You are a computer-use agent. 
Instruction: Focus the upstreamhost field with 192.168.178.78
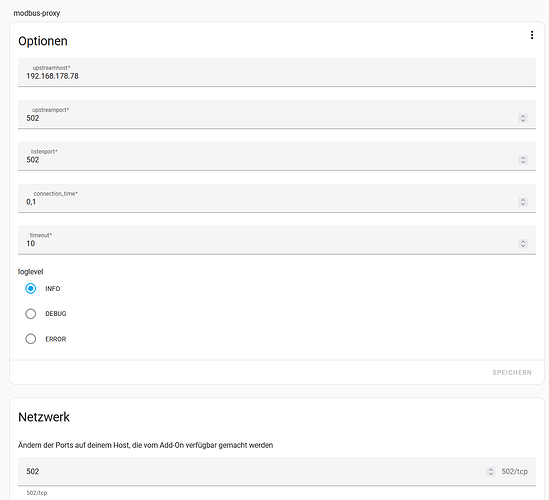click(x=277, y=72)
